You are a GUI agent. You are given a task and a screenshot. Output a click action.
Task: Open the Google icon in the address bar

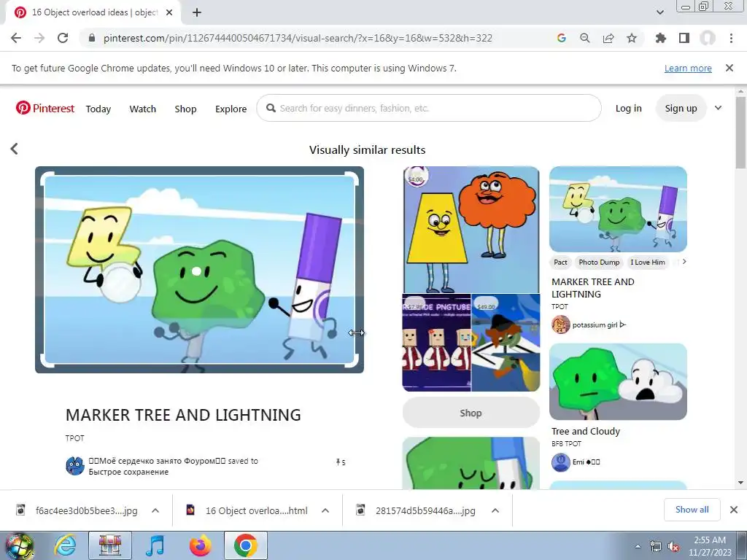pyautogui.click(x=562, y=38)
